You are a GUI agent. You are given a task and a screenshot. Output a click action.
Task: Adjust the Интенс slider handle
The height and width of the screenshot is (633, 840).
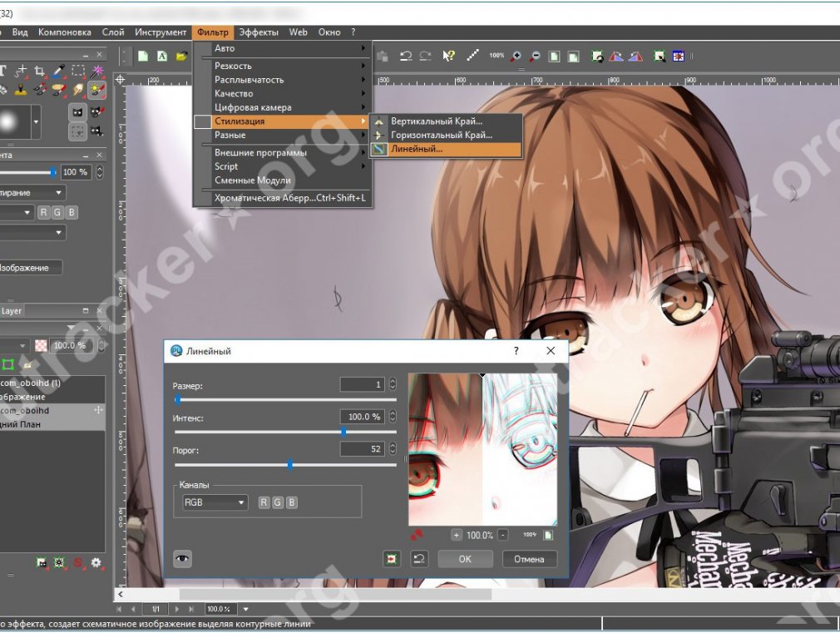(343, 432)
